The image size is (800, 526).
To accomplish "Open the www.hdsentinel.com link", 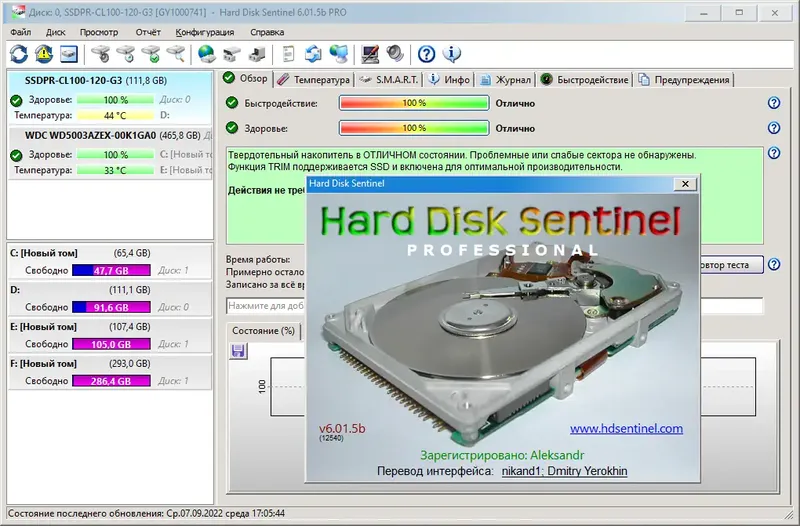I will 626,429.
